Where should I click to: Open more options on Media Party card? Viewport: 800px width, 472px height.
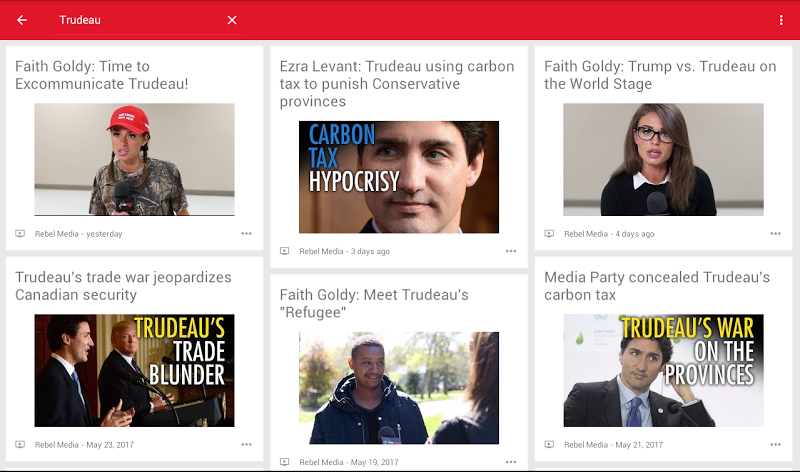(776, 444)
